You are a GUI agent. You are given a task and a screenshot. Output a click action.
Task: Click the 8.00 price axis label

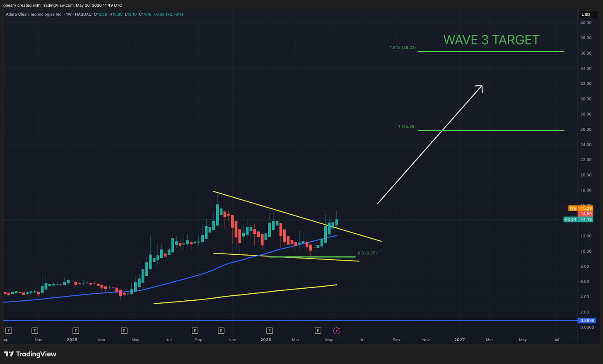click(586, 266)
